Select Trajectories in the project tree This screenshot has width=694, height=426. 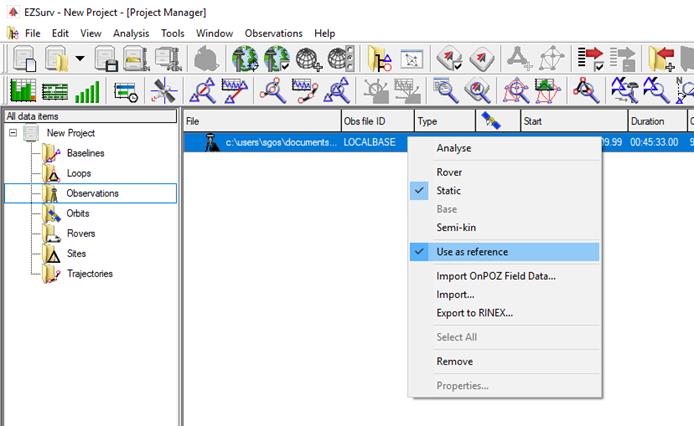click(90, 274)
